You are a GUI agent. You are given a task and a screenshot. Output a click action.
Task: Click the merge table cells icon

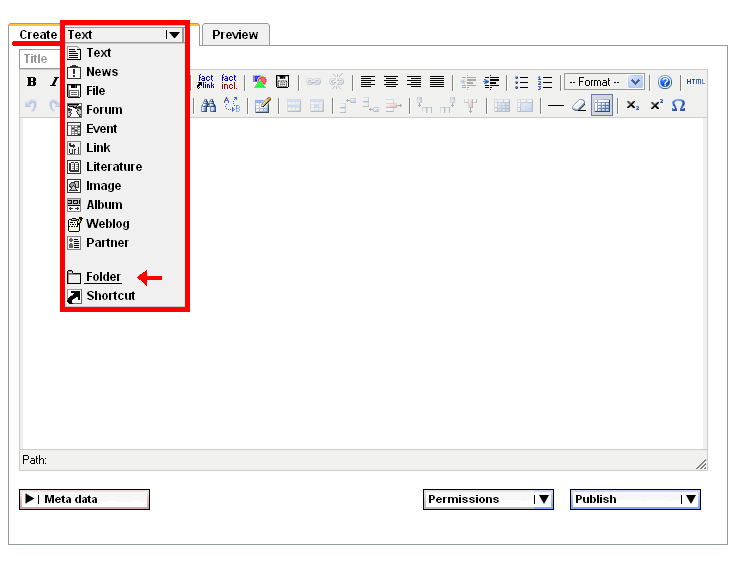(525, 106)
